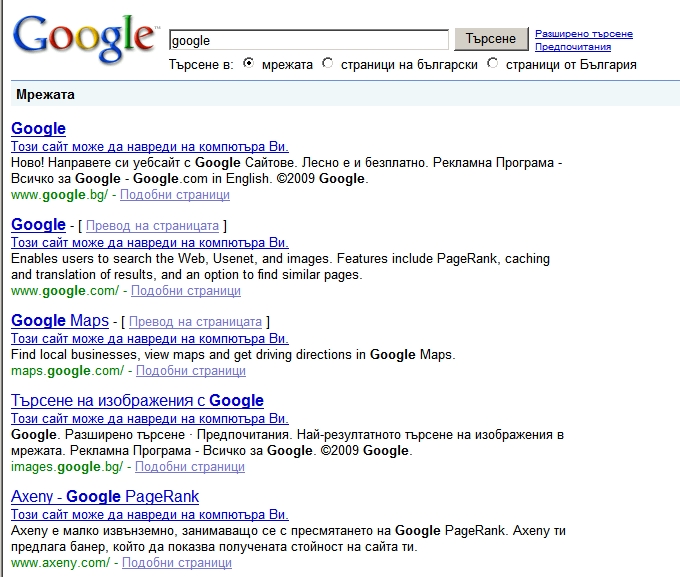Open the Разширено търсене link

583,34
